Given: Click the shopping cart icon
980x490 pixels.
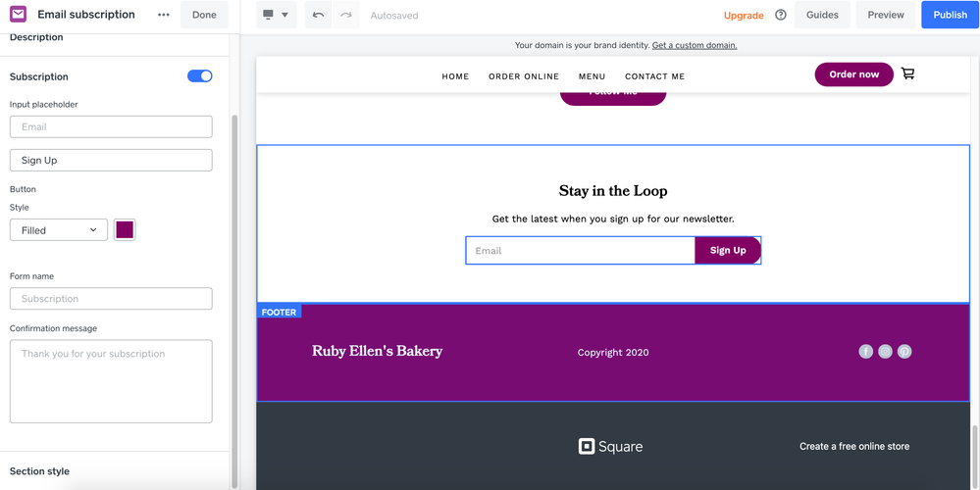Looking at the screenshot, I should 907,73.
